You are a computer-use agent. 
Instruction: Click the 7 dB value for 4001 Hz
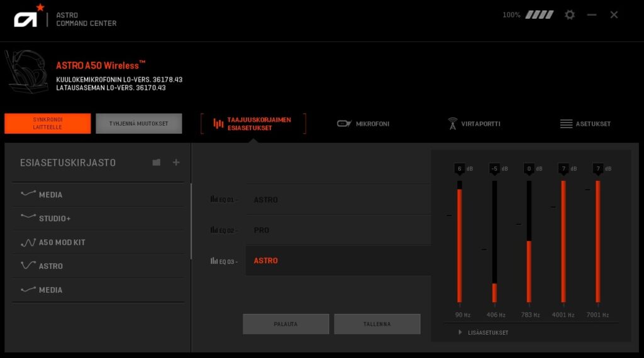(x=563, y=168)
